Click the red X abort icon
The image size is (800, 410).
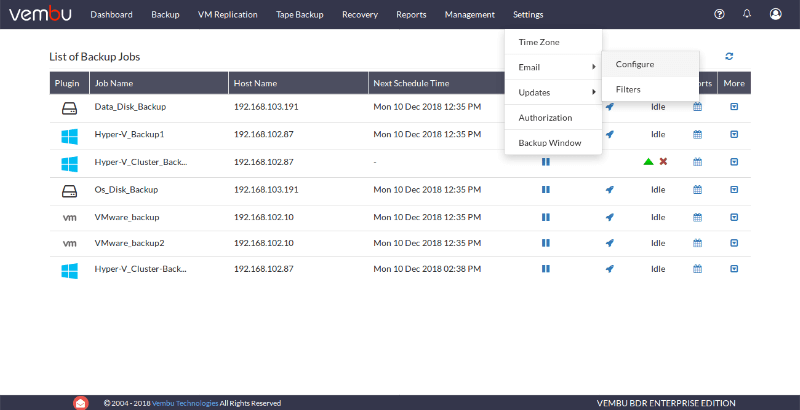(x=663, y=162)
